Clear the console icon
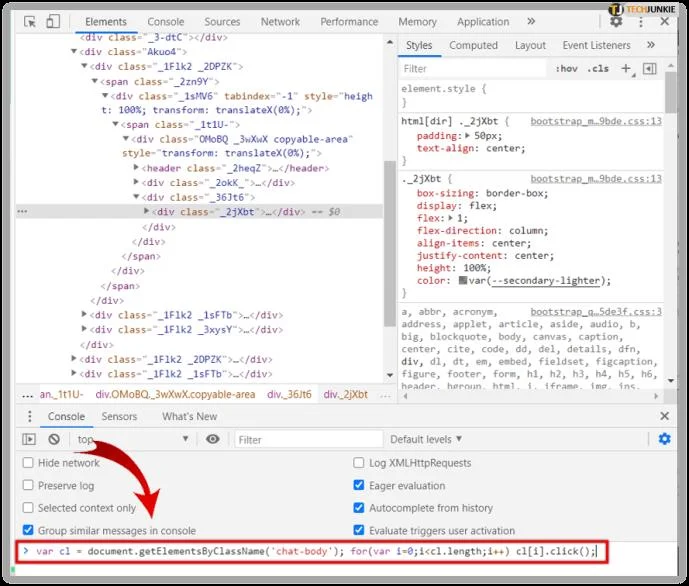Screen dimensions: 689x586 [x=54, y=439]
